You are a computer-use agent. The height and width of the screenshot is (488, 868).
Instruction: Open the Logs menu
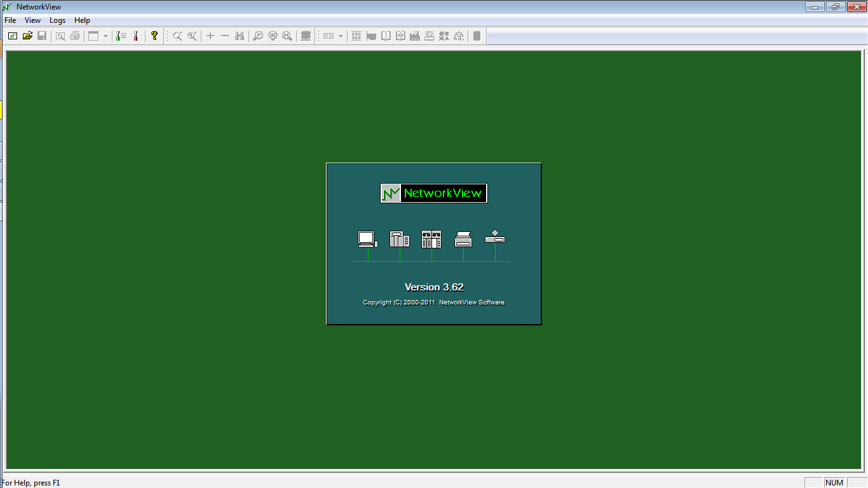(57, 20)
